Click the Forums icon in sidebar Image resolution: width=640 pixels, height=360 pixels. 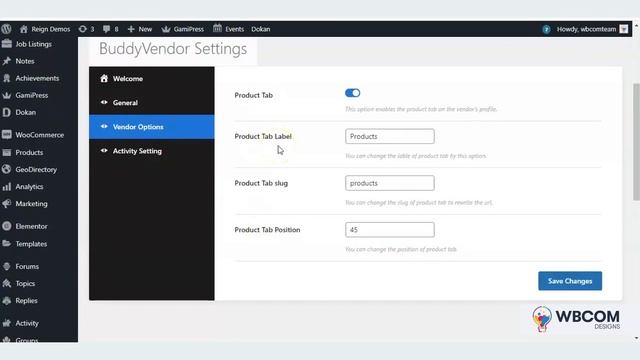7,266
